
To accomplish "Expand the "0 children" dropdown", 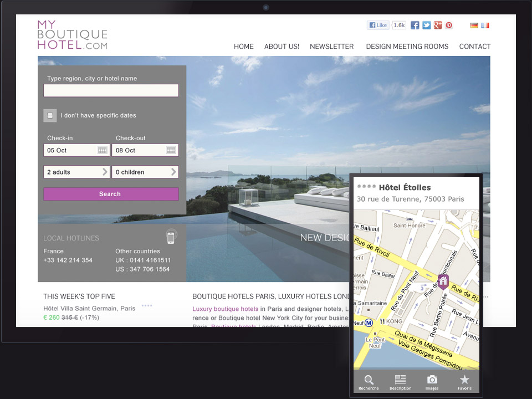I will coord(145,172).
